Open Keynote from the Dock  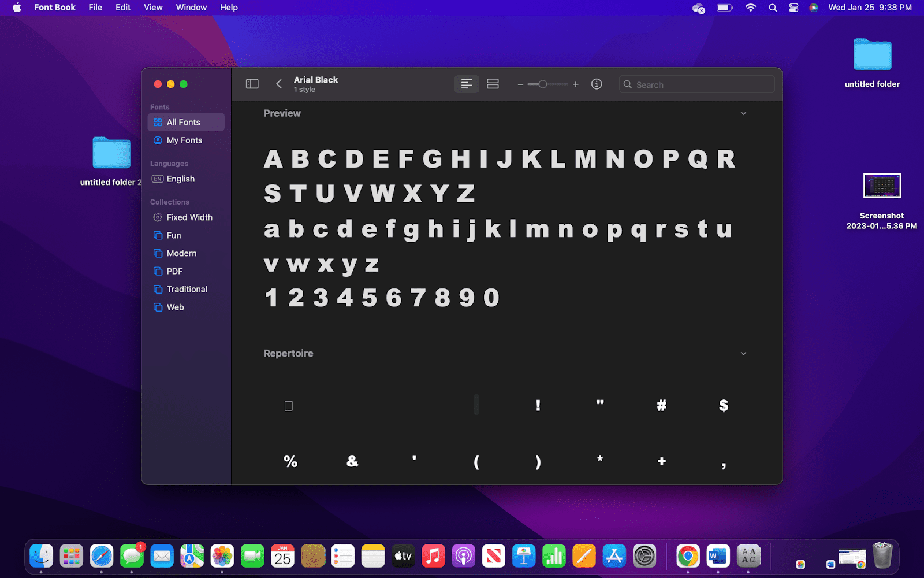pos(524,556)
